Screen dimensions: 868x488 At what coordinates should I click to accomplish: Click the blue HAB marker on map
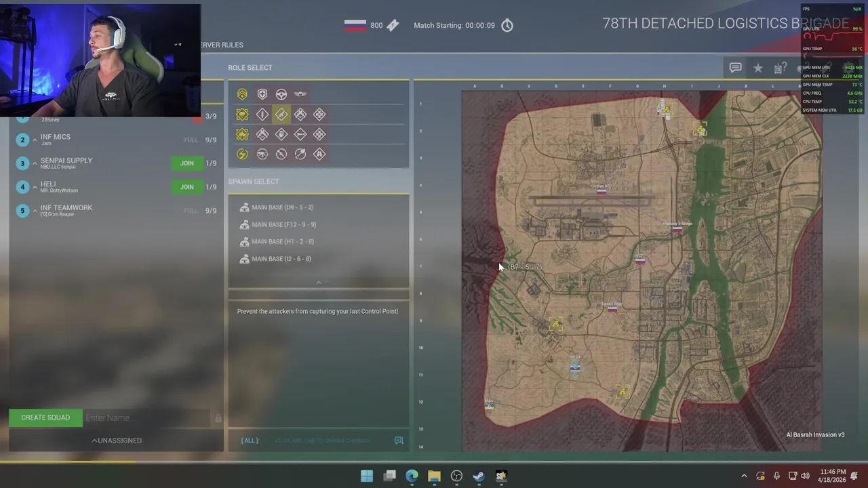pyautogui.click(x=575, y=367)
